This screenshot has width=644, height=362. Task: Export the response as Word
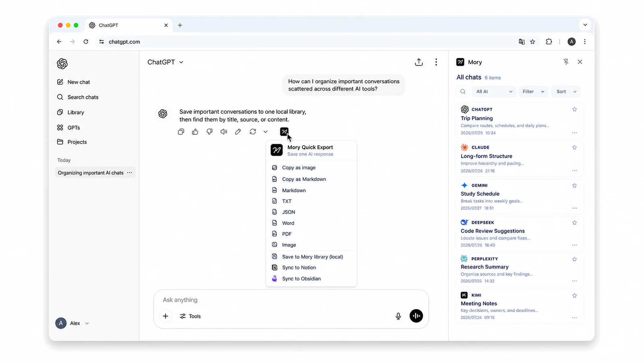click(311, 223)
